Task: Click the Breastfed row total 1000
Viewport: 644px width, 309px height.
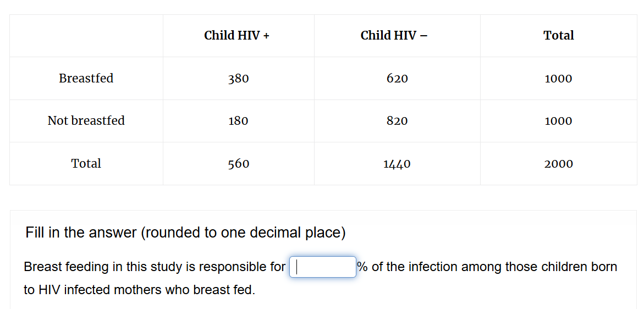Action: 558,79
